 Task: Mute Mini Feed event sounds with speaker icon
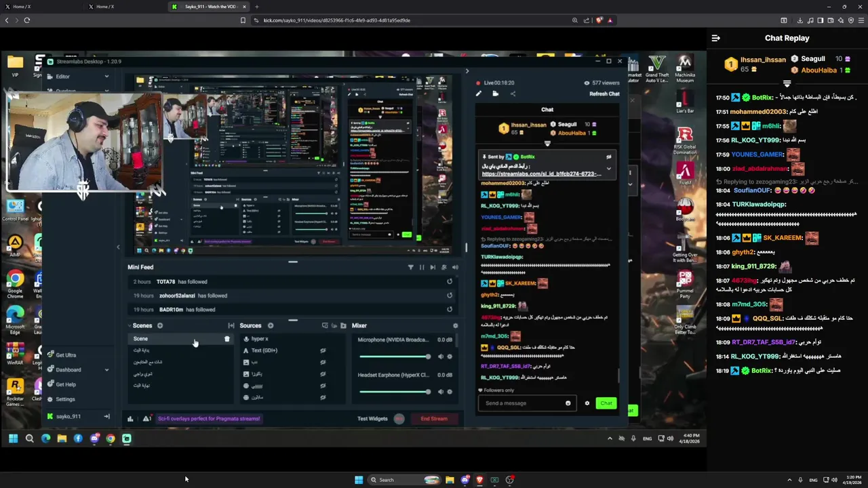point(455,267)
